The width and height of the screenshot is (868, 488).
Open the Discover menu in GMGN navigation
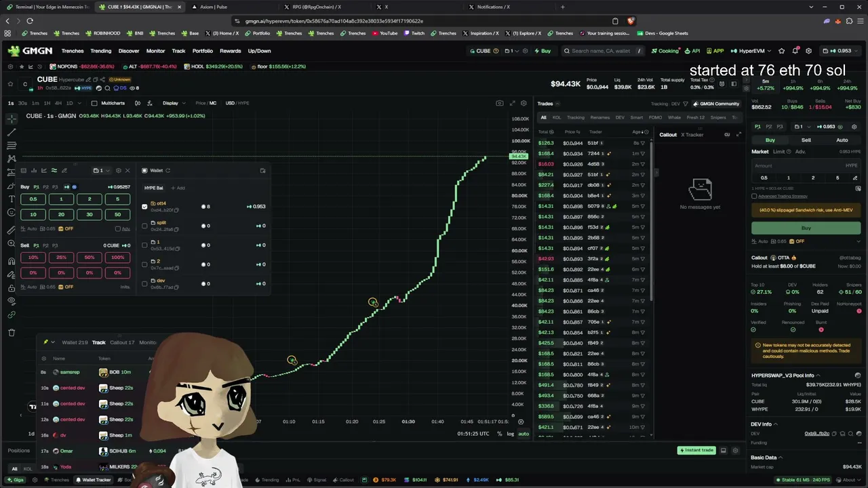pyautogui.click(x=129, y=51)
